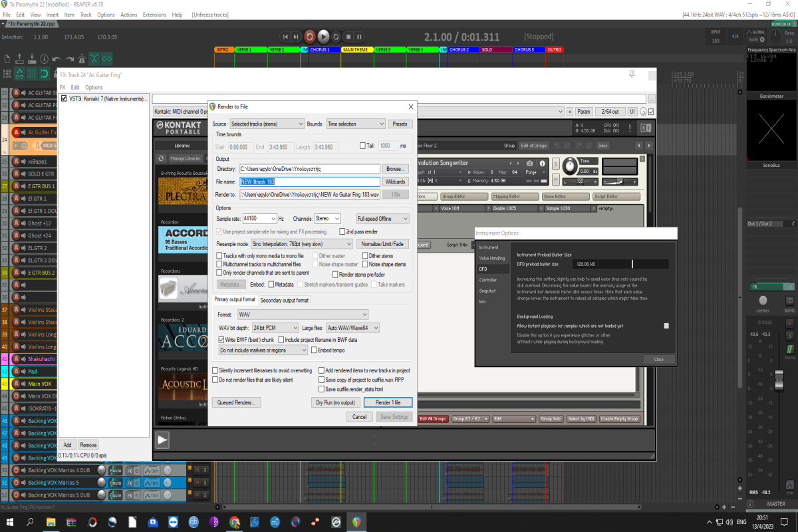The image size is (798, 532).
Task: Click the Browse button for output directory
Action: click(396, 169)
